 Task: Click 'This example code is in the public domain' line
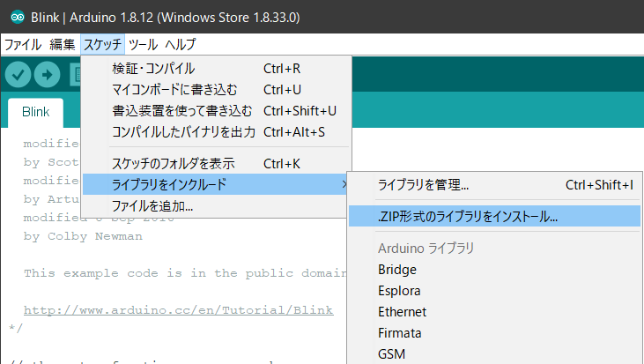point(185,273)
